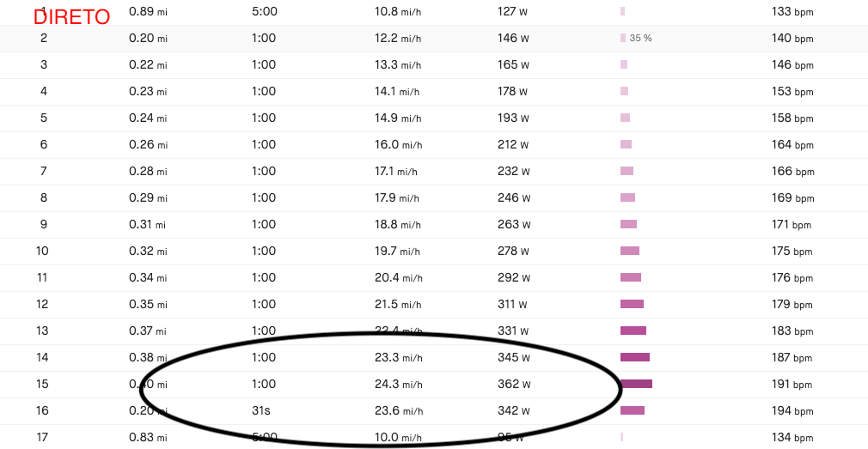Click the 183 bpm value in lap 13
Viewport: 868px width, 449px height.
pos(792,331)
